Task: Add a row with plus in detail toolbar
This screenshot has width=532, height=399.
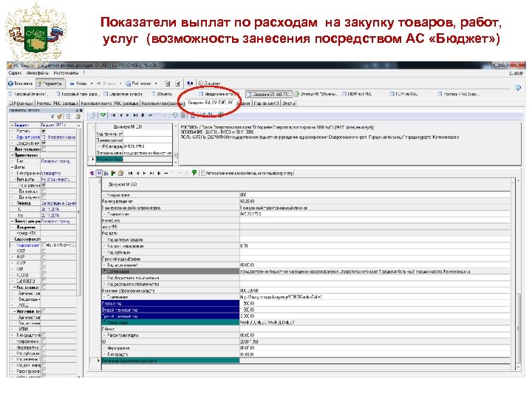Action: pyautogui.click(x=159, y=174)
